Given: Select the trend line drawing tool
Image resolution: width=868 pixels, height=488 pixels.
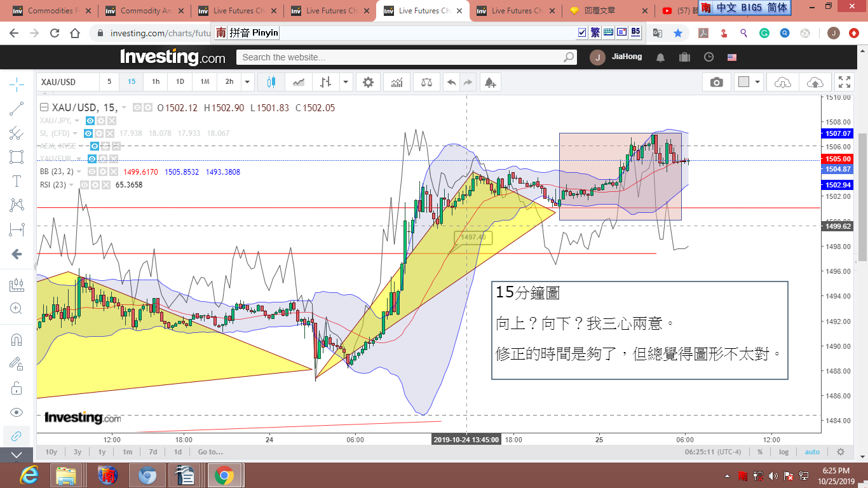Looking at the screenshot, I should [x=17, y=109].
